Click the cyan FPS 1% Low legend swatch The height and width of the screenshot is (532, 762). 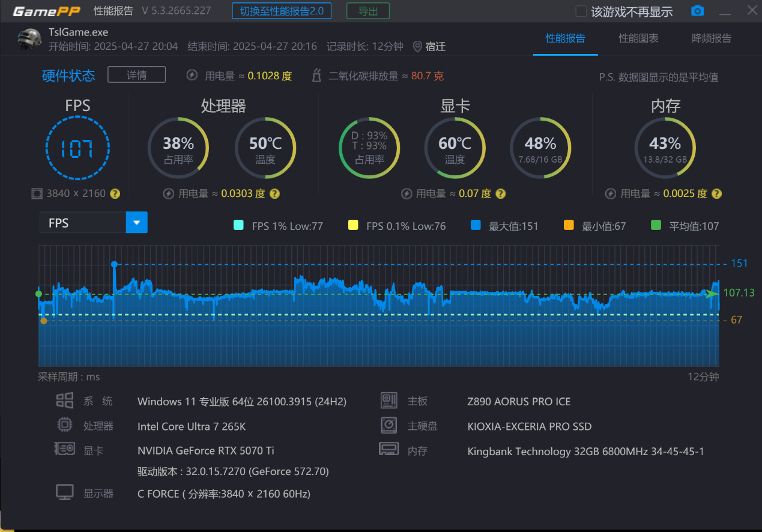[238, 226]
